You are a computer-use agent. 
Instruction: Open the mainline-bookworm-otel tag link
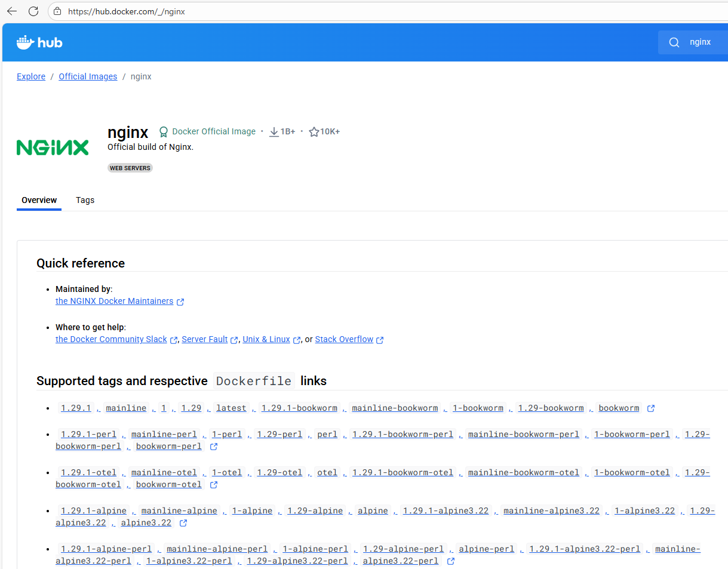[x=524, y=472]
